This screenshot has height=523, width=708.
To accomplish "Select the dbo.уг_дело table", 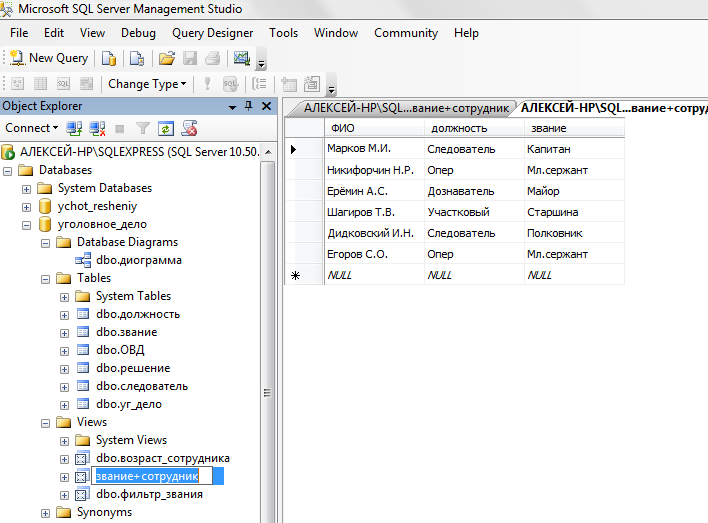I will pyautogui.click(x=129, y=404).
